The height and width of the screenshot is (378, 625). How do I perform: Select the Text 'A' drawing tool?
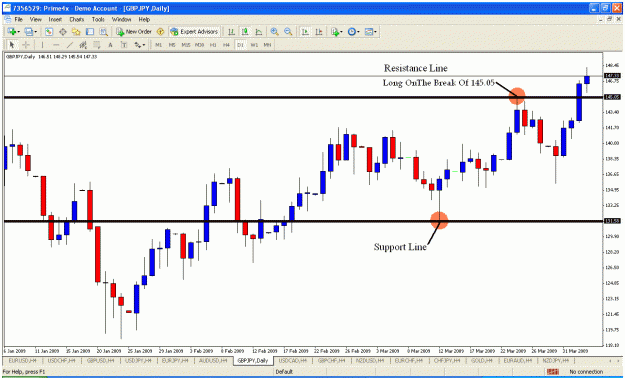110,45
